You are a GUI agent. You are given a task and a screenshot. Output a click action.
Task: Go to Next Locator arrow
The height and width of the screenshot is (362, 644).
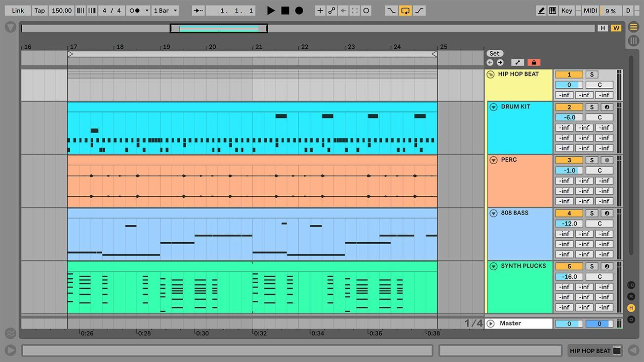pyautogui.click(x=500, y=63)
